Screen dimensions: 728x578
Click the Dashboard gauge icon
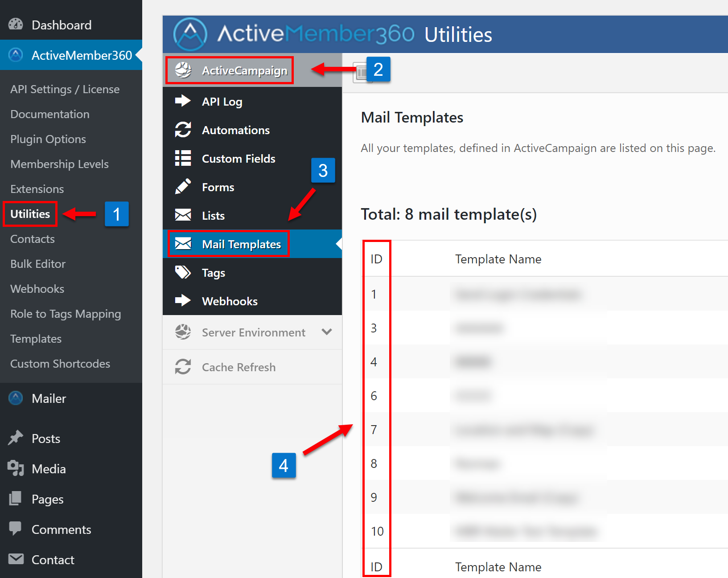click(x=16, y=25)
